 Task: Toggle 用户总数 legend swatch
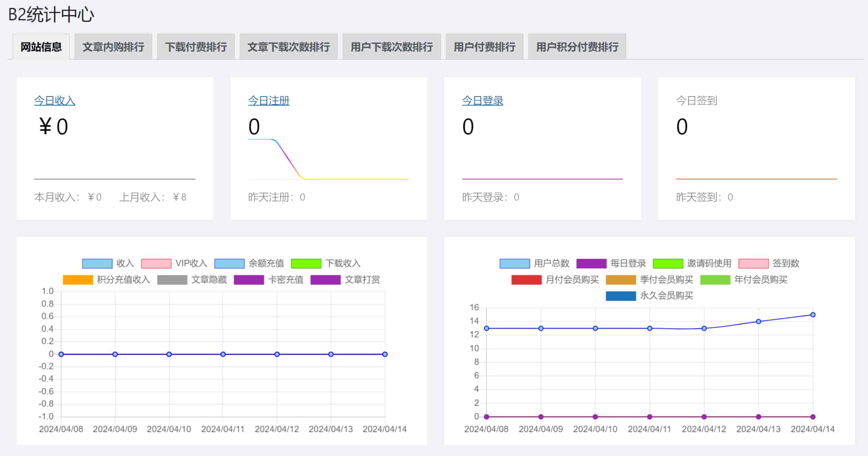coord(515,263)
